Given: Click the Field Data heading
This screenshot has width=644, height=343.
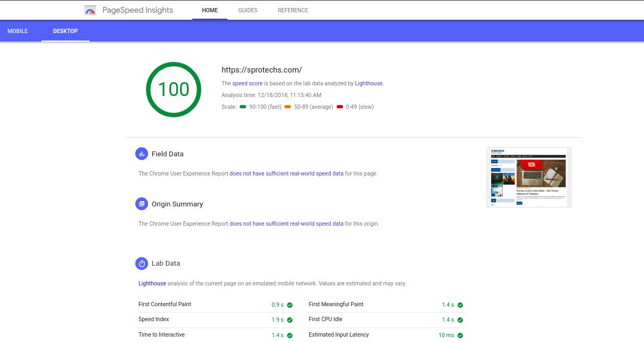Looking at the screenshot, I should [168, 154].
